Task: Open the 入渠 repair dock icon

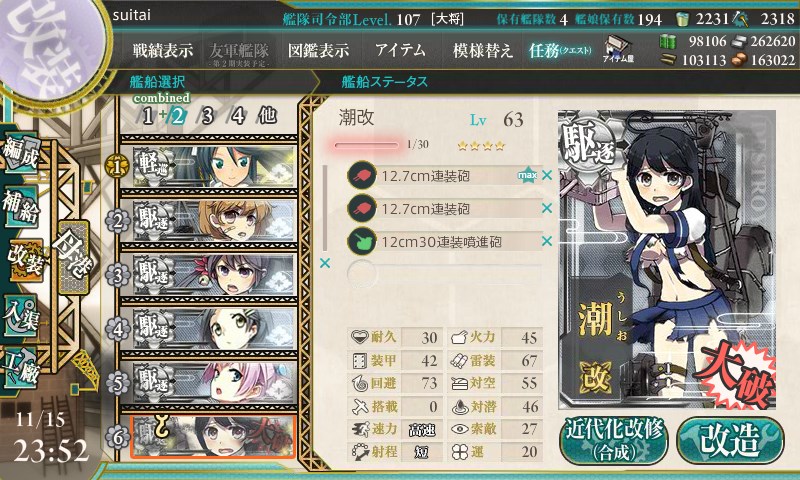Action: click(x=21, y=315)
